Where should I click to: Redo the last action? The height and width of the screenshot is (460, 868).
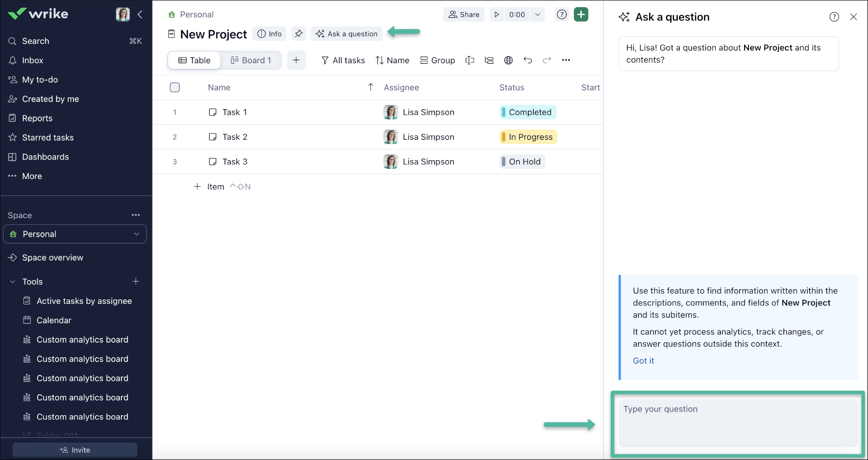pos(547,60)
